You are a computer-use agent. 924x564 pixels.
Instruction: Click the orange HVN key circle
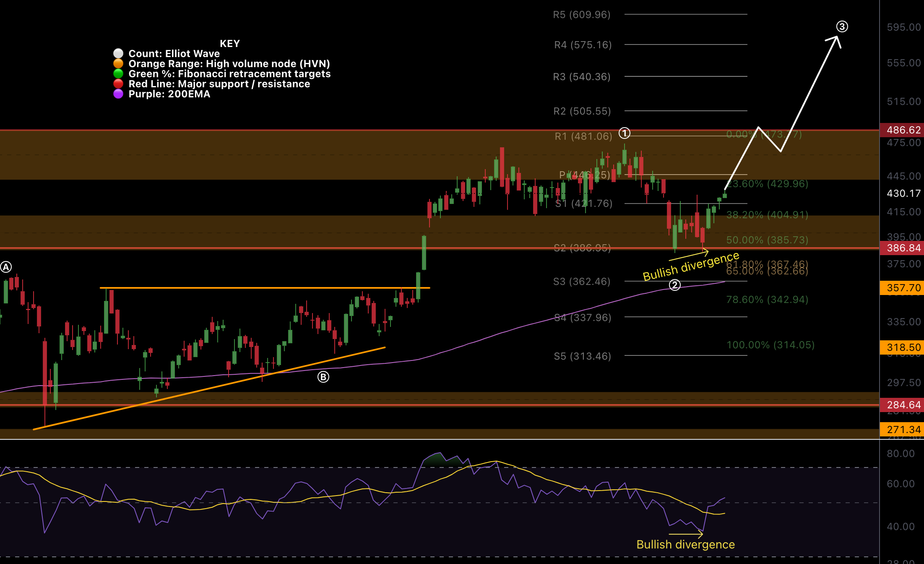[x=118, y=63]
